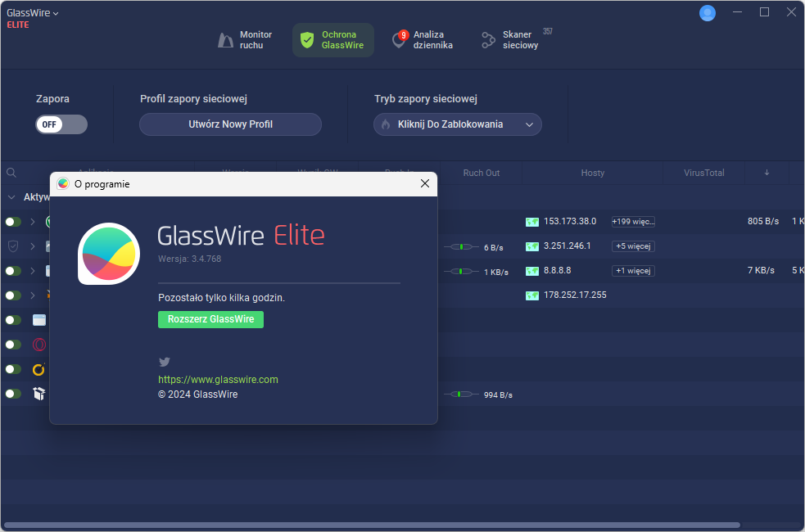Switch to the Ochrona GlassWire tab
This screenshot has width=805, height=532.
pyautogui.click(x=332, y=40)
